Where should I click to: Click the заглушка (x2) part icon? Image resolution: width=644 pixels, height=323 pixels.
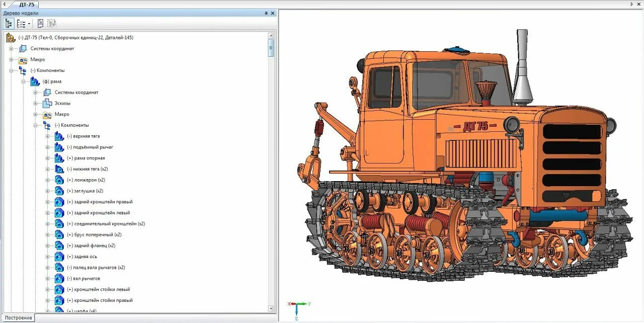59,191
